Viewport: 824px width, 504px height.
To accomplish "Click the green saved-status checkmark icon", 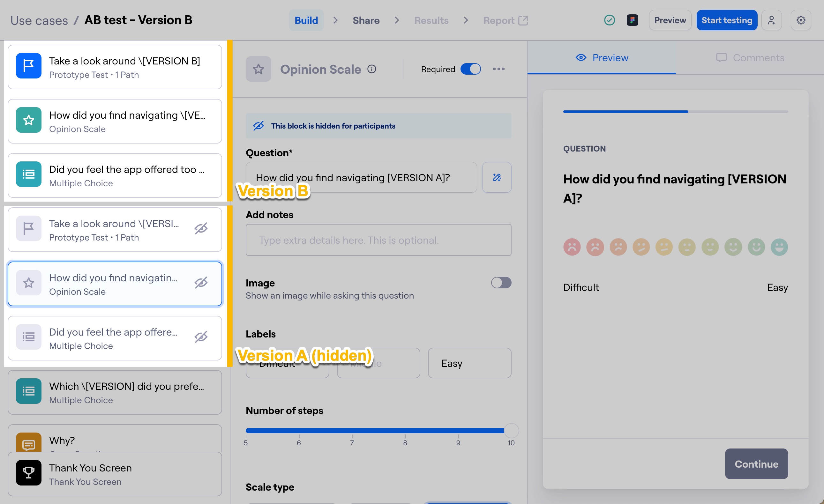I will (x=609, y=20).
